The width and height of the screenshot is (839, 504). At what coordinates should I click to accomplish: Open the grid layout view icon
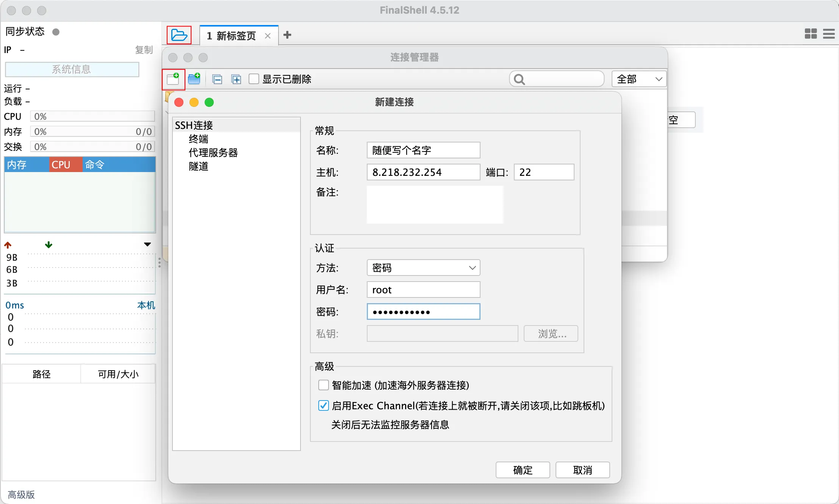point(811,34)
